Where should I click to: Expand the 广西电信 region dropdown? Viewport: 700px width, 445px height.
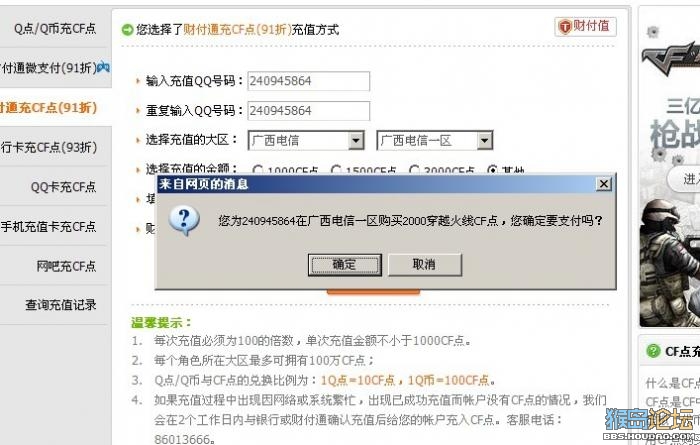(x=356, y=141)
